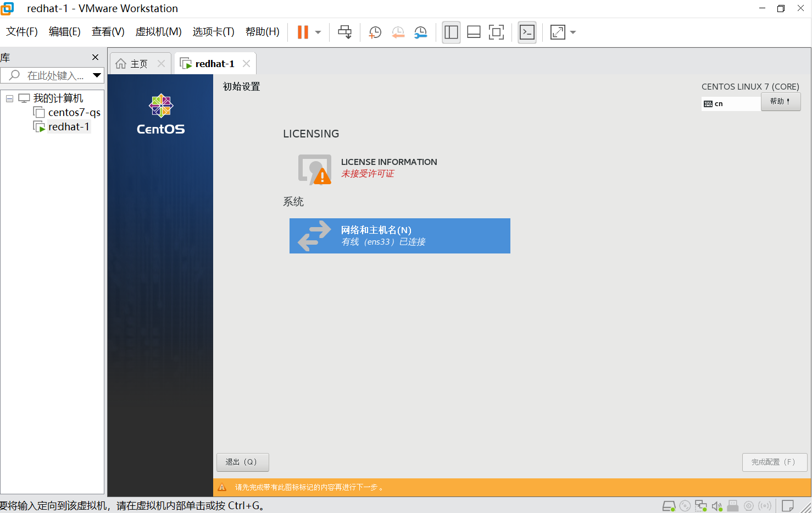Click the 帮助! help button
The width and height of the screenshot is (812, 513).
click(781, 102)
